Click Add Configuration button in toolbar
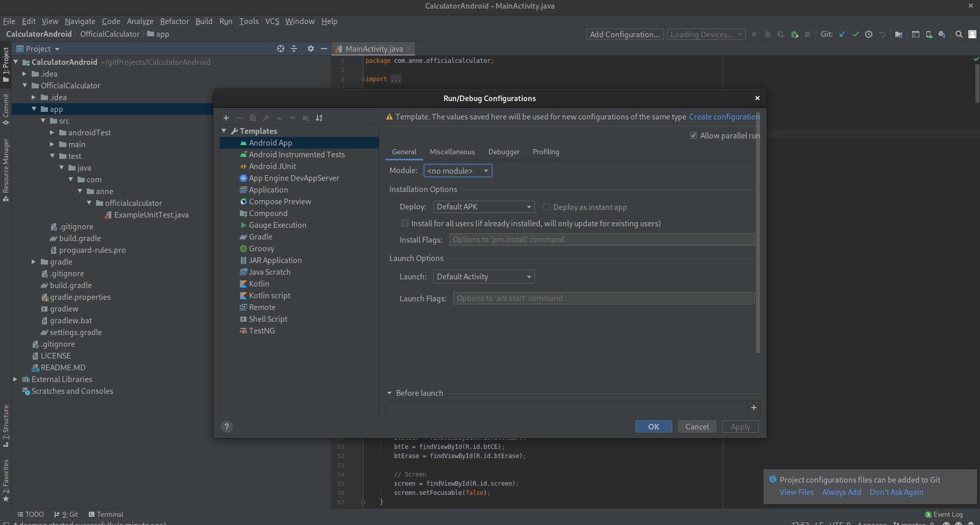The image size is (980, 525). (x=625, y=34)
